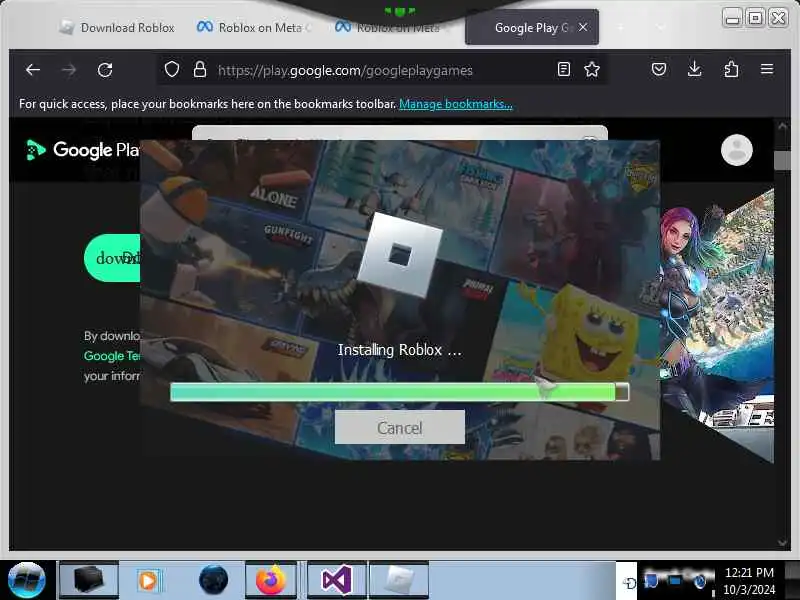
Task: Open the Windows Start orb
Action: point(27,580)
